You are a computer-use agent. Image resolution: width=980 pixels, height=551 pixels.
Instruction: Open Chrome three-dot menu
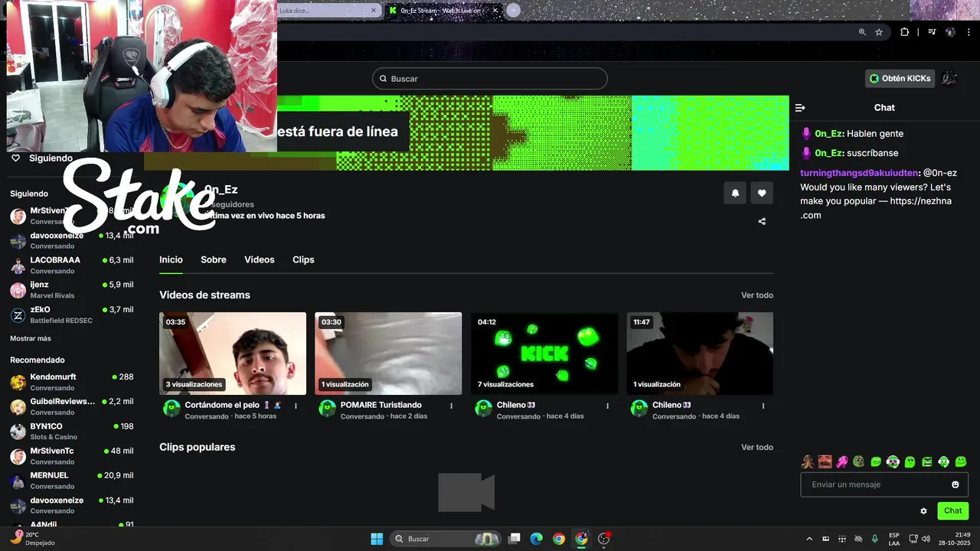968,32
